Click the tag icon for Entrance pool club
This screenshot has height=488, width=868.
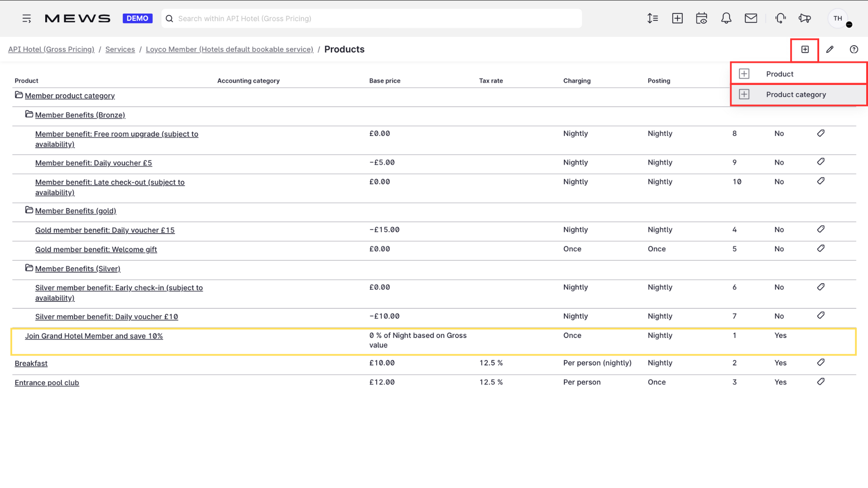tap(821, 382)
